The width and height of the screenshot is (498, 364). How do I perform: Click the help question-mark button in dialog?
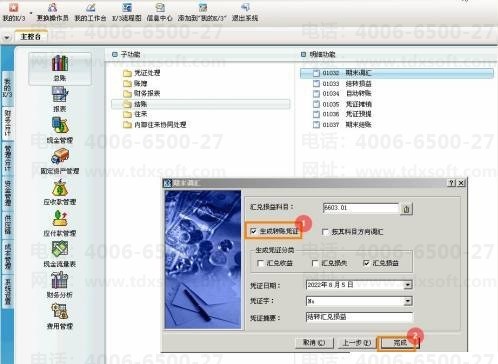pyautogui.click(x=451, y=183)
